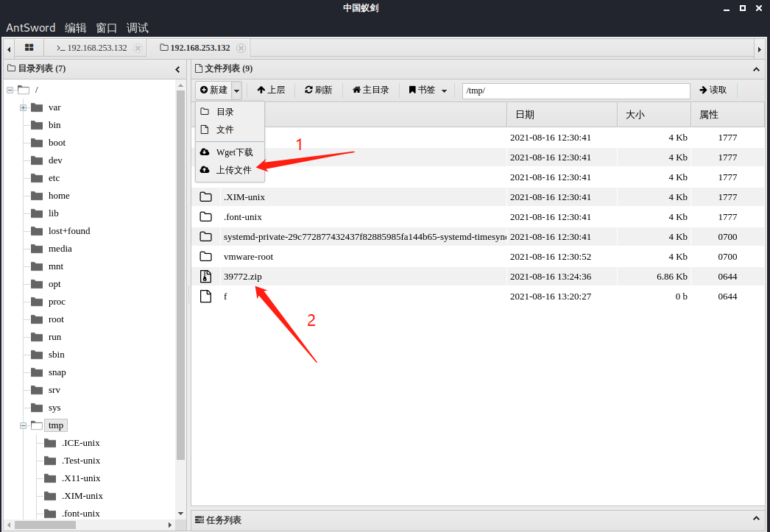Choose 目录 from the new menu
The height and width of the screenshot is (532, 770).
tap(230, 112)
